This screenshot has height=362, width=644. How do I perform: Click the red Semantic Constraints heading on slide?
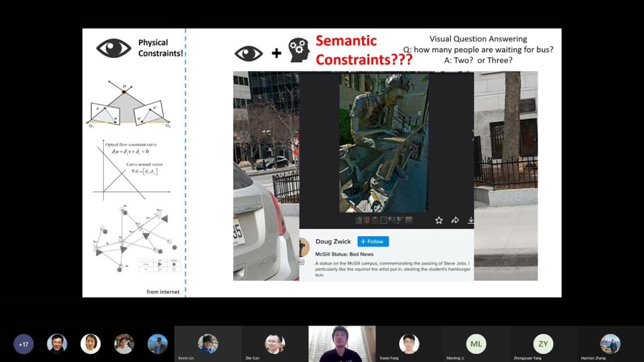coord(364,50)
